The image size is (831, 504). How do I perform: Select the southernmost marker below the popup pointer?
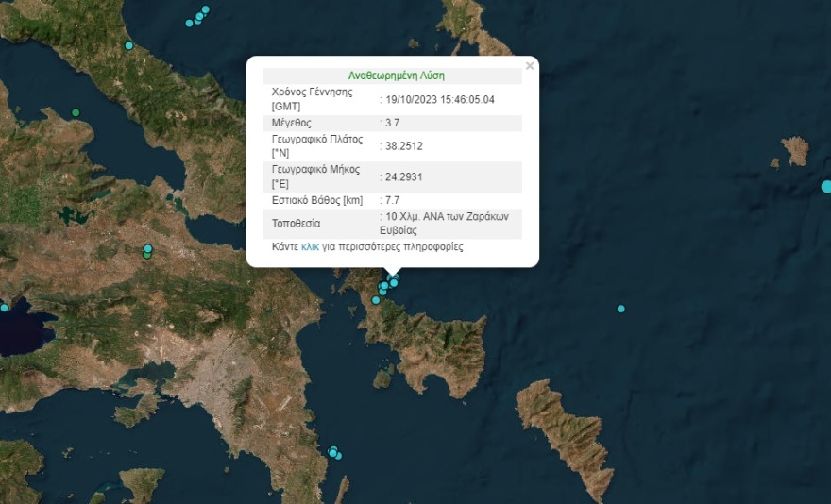[x=376, y=300]
